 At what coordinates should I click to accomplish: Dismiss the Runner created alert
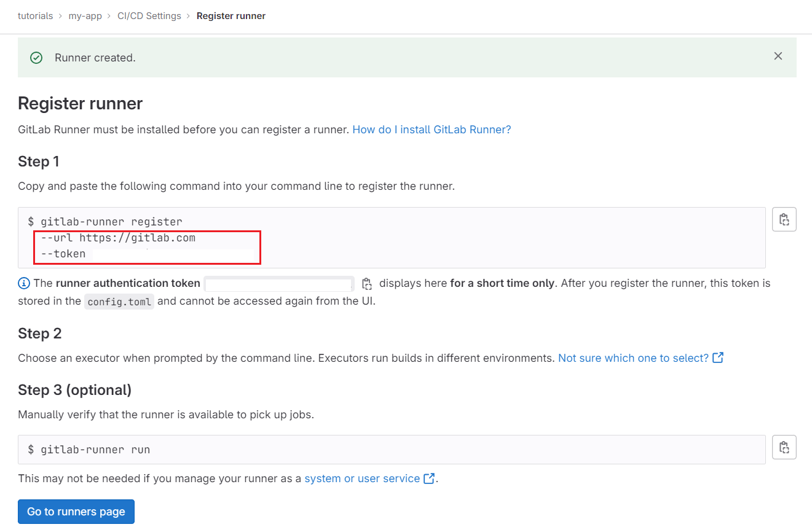[778, 57]
